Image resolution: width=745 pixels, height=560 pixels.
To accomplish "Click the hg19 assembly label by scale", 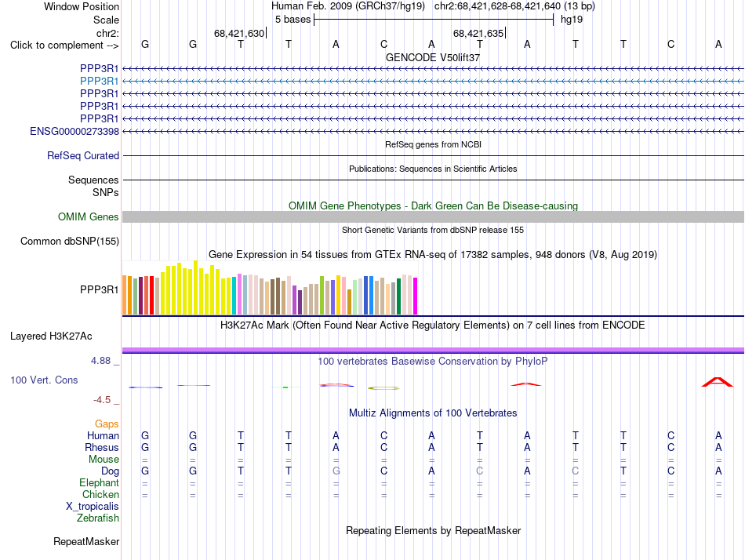I will point(572,20).
